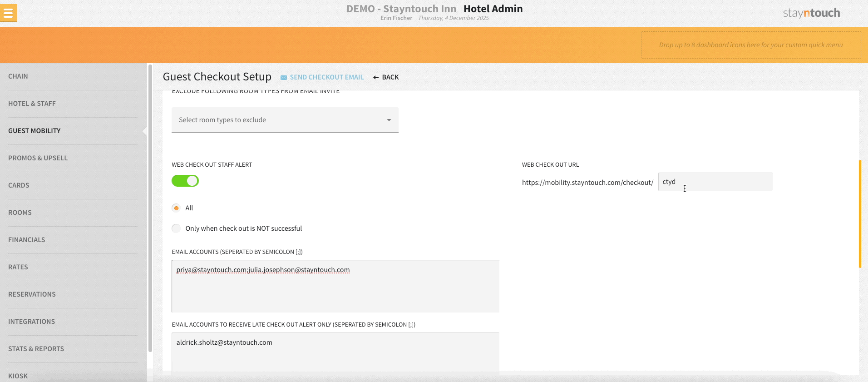The width and height of the screenshot is (868, 382).
Task: Open the Hotel & Staff menu section
Action: tap(73, 104)
